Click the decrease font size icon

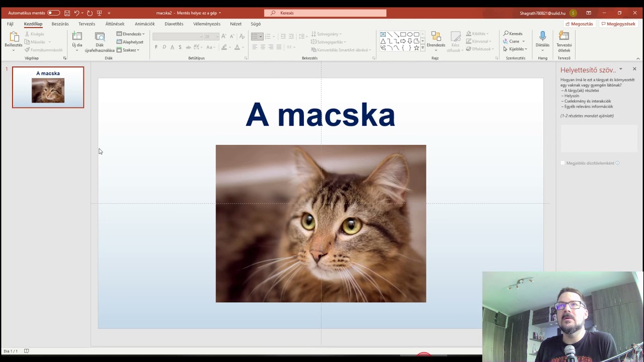tap(232, 36)
